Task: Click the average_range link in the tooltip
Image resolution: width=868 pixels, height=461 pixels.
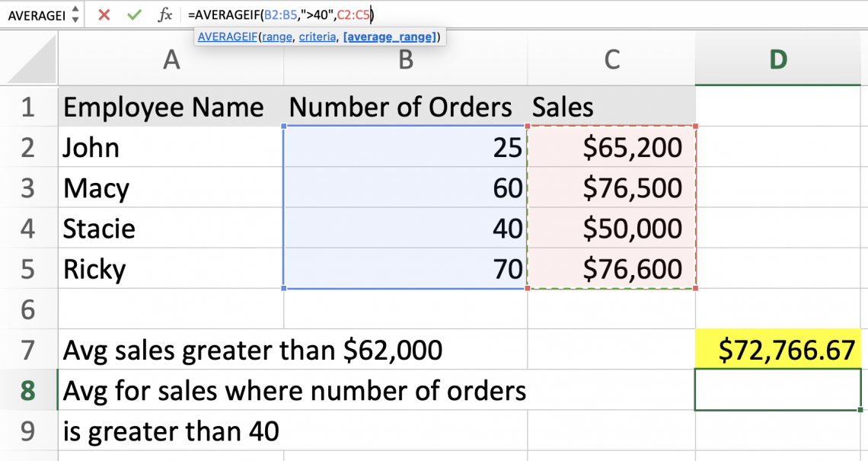Action: (x=391, y=36)
